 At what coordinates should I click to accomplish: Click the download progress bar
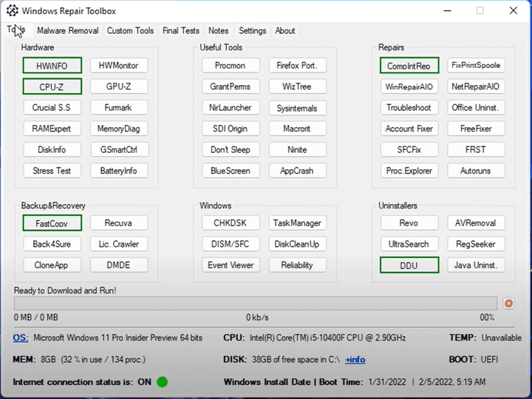255,304
